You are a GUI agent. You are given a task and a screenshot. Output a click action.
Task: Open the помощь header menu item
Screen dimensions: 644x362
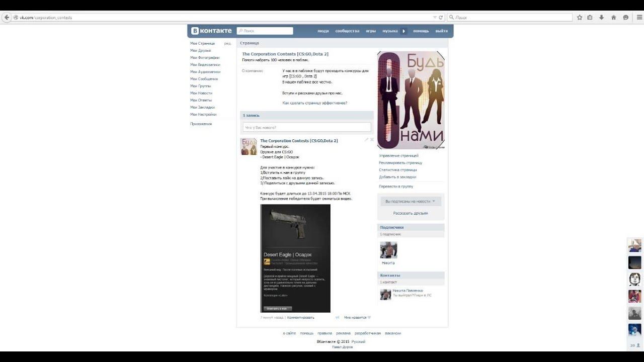(x=421, y=31)
